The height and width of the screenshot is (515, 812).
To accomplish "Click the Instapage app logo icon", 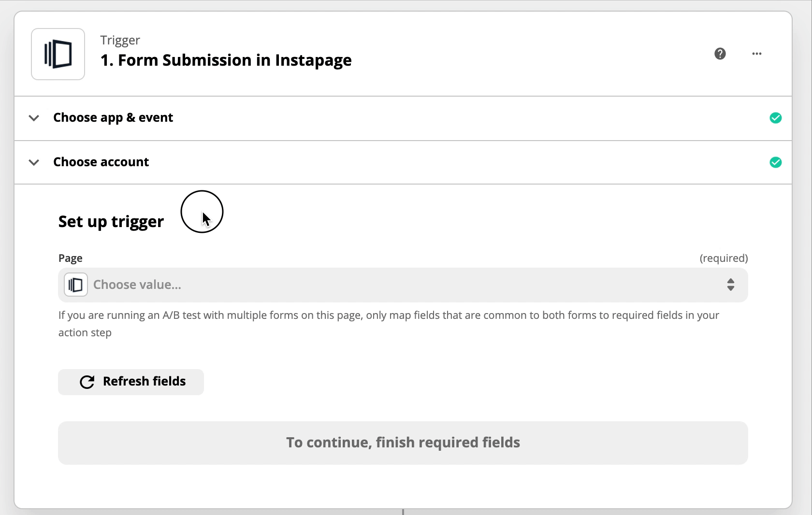I will point(58,54).
